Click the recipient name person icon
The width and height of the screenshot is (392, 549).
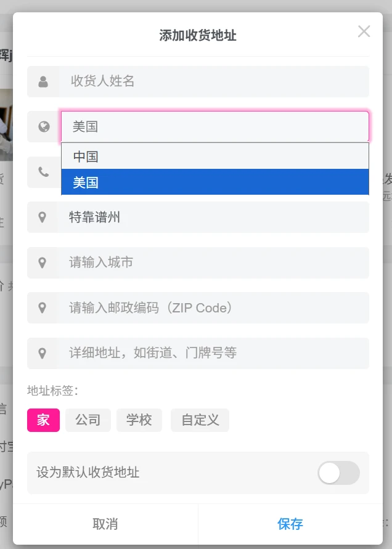click(x=43, y=81)
